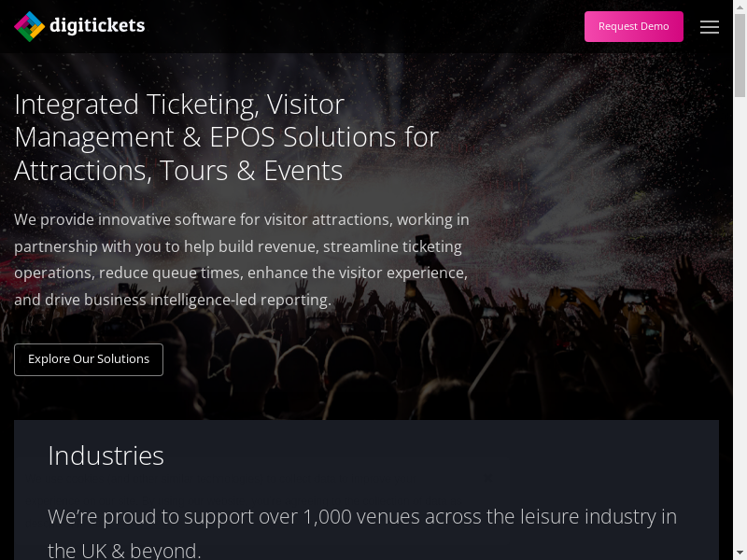Click the vertical scrollbar thumb
Screen dimensions: 747x560
[x=740, y=56]
